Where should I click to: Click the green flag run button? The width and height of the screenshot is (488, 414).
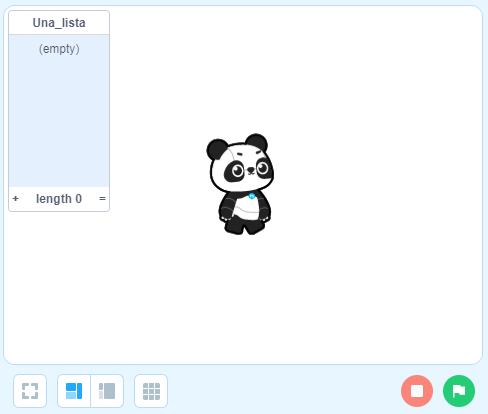coord(459,391)
